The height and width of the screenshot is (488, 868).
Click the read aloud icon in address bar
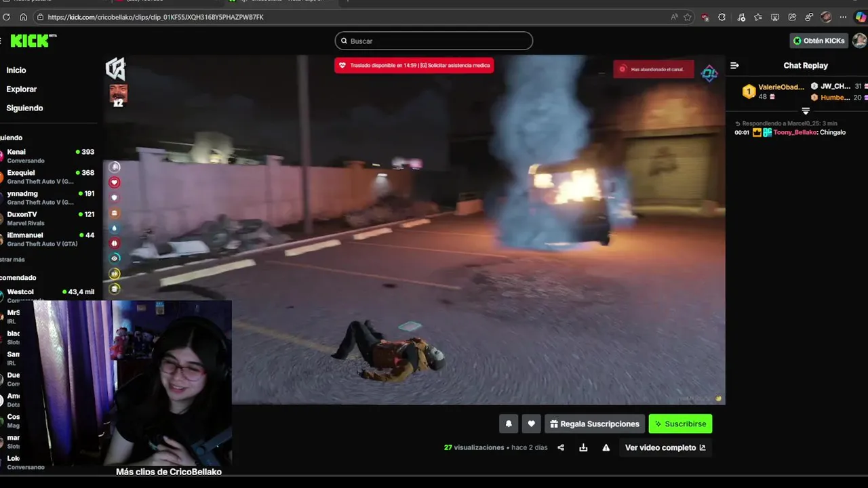674,17
